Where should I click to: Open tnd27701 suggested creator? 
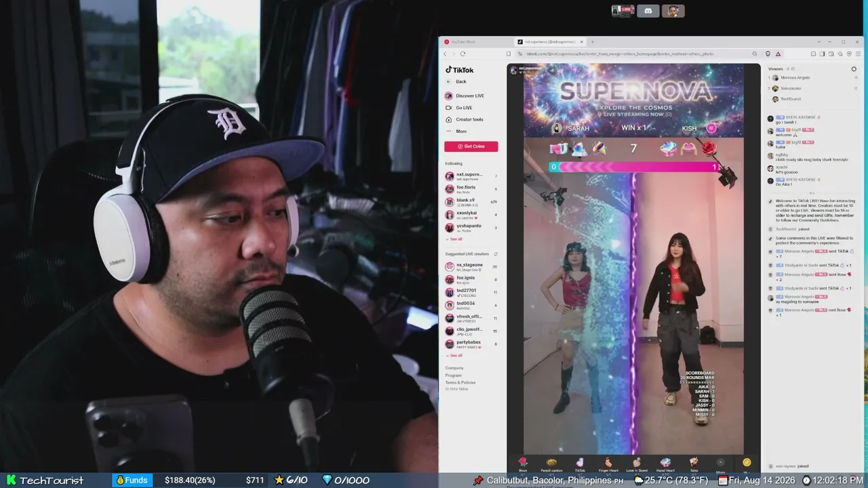click(471, 292)
